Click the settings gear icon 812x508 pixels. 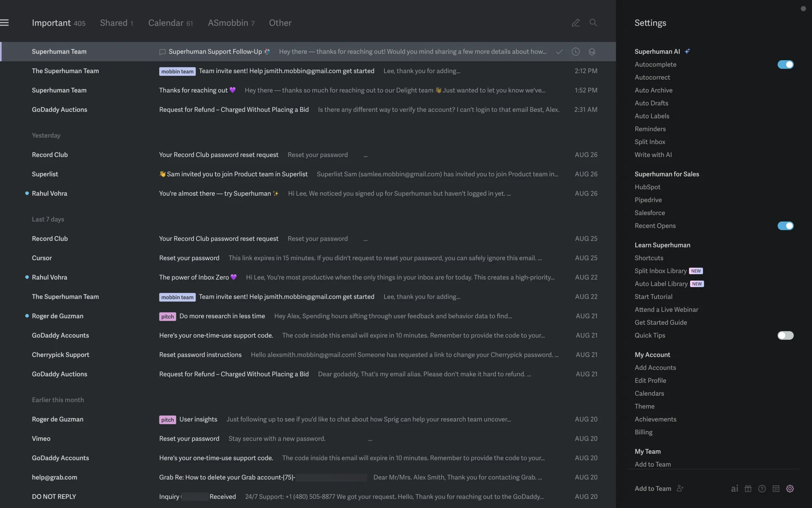pyautogui.click(x=790, y=489)
